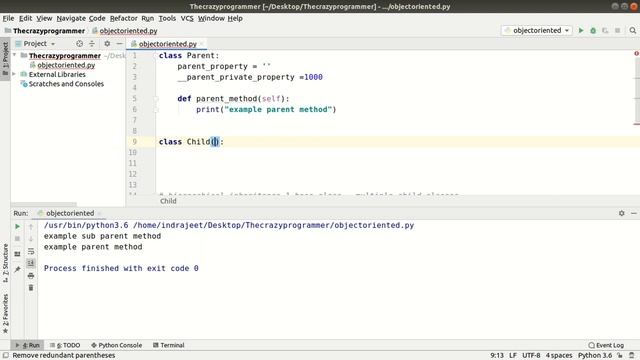Click the stop icon in the top toolbar
The image size is (640, 360).
click(x=618, y=31)
